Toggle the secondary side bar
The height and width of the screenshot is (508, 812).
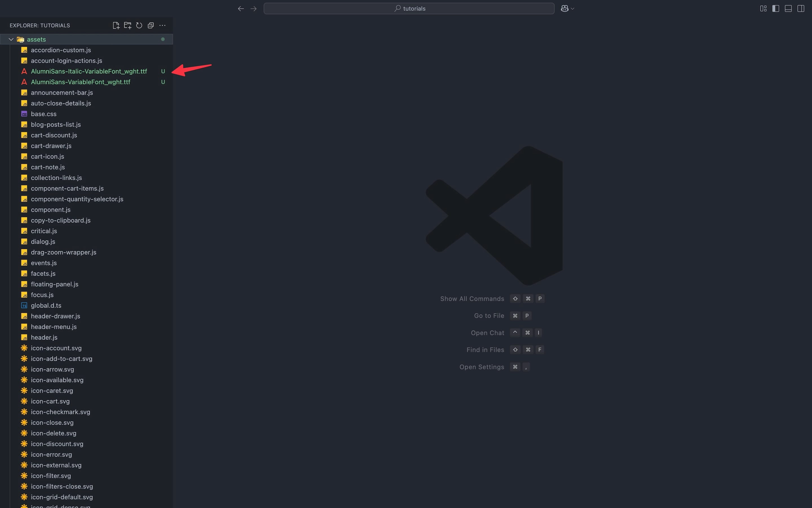[801, 9]
